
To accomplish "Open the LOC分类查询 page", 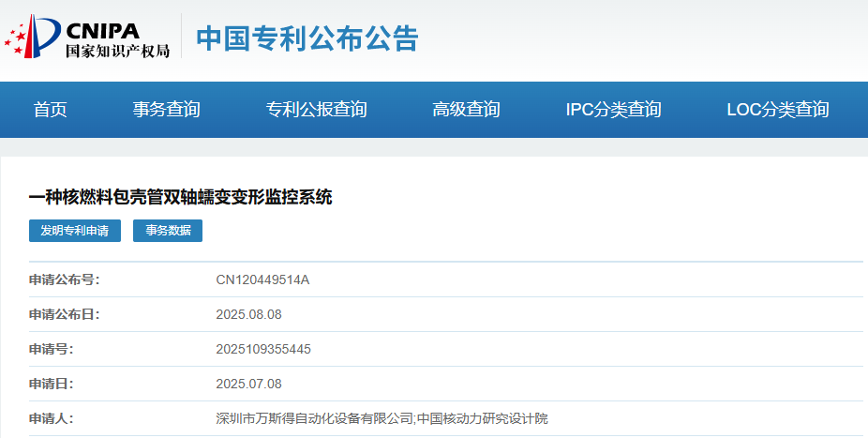I will [x=777, y=110].
